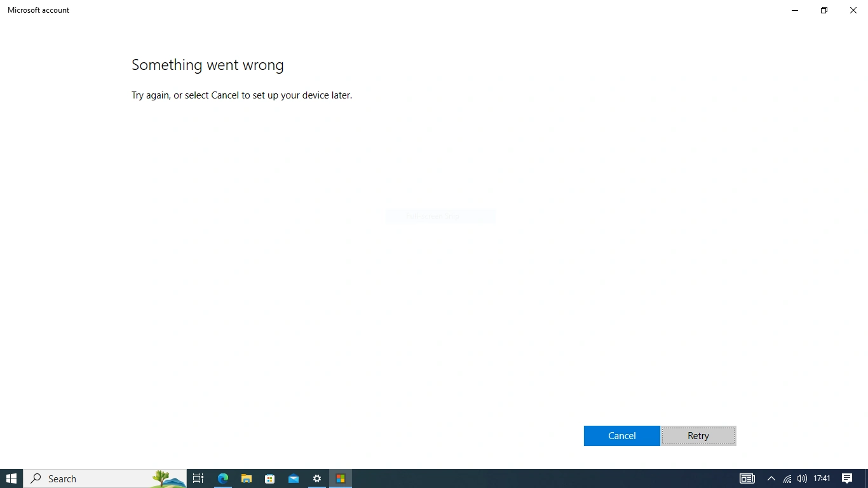Focus the taskbar Search box
Screen dimensions: 868x488
[x=105, y=478]
